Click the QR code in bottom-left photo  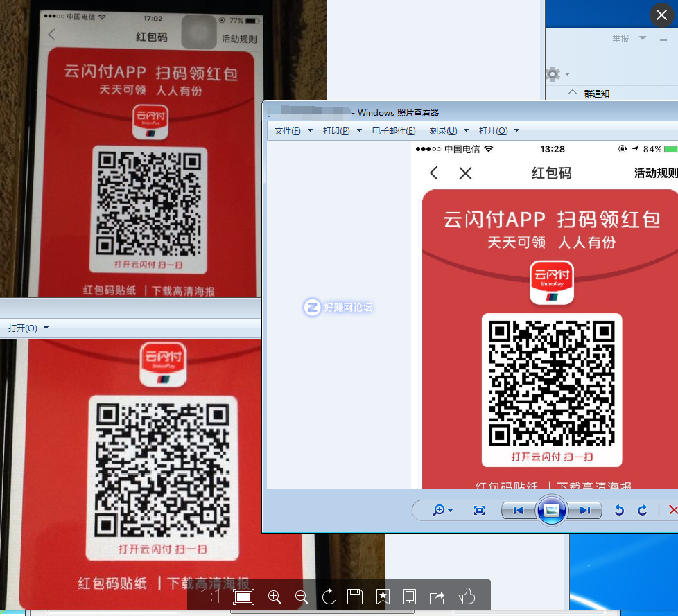[x=162, y=469]
